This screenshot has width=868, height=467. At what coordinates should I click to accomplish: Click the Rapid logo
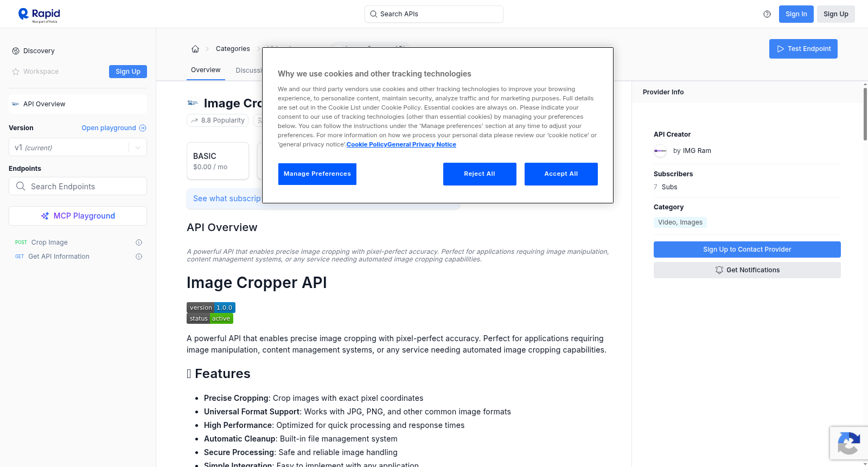(x=39, y=15)
